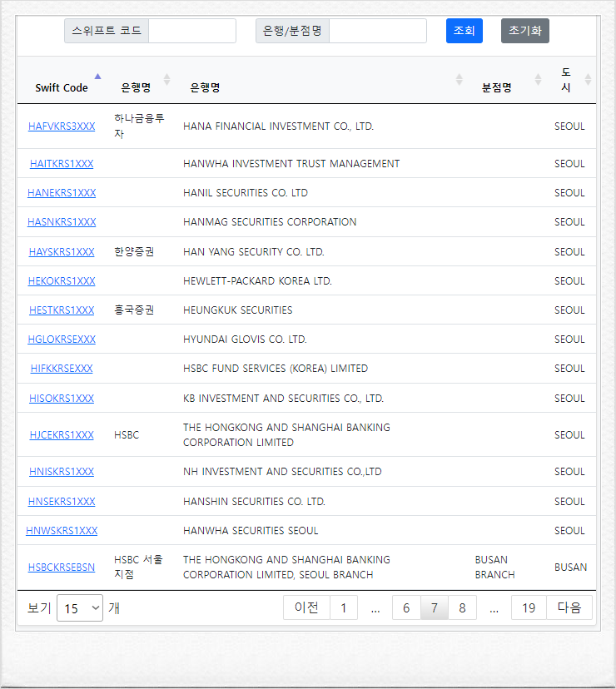Open HANEKRS1XXX swift code link
The height and width of the screenshot is (689, 616).
[x=62, y=193]
